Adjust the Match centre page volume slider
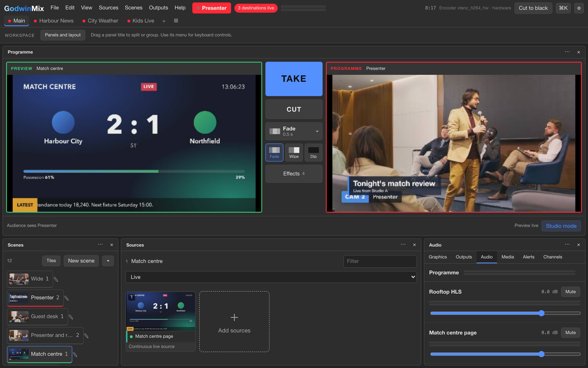This screenshot has width=588, height=368. coord(505,354)
